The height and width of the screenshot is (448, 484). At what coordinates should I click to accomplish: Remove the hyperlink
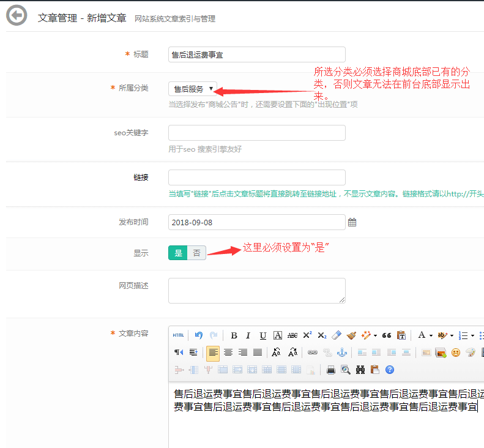pos(327,353)
